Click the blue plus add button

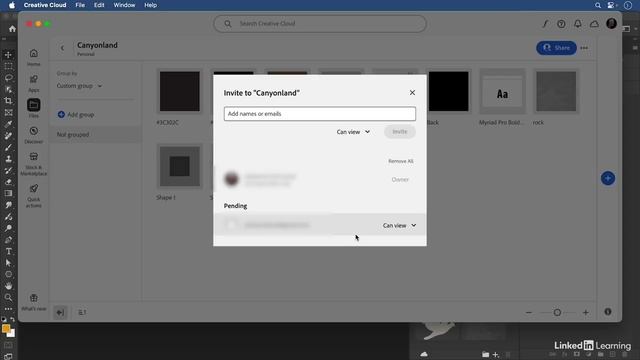[x=608, y=178]
